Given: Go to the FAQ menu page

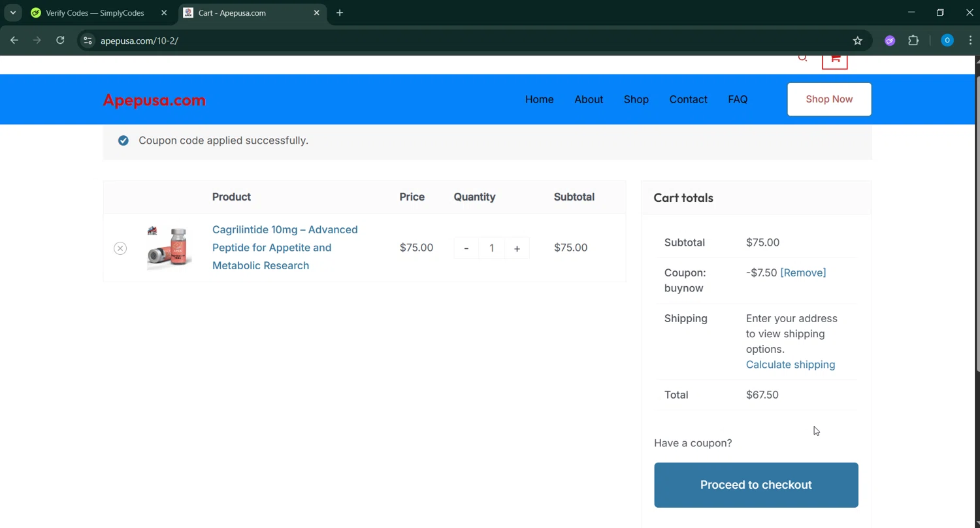Looking at the screenshot, I should [x=738, y=99].
